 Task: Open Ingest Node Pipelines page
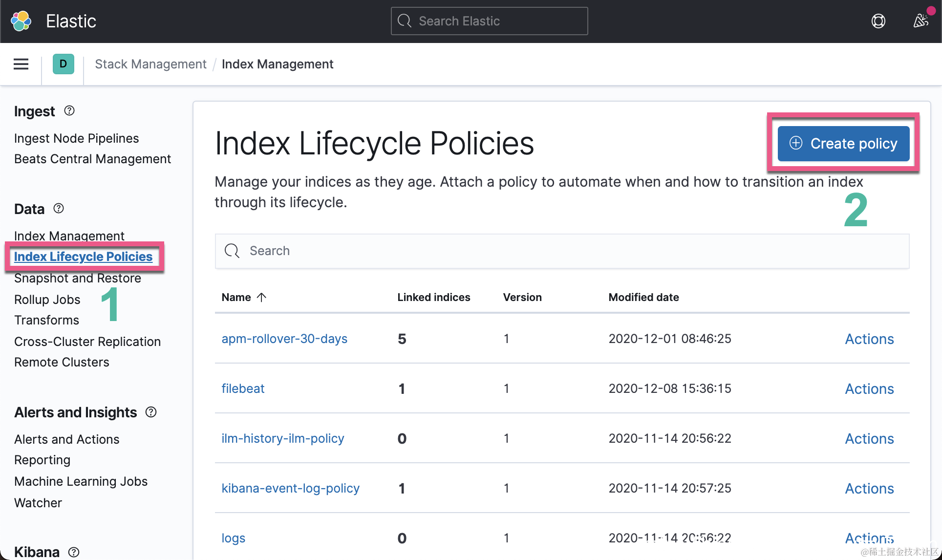point(76,138)
